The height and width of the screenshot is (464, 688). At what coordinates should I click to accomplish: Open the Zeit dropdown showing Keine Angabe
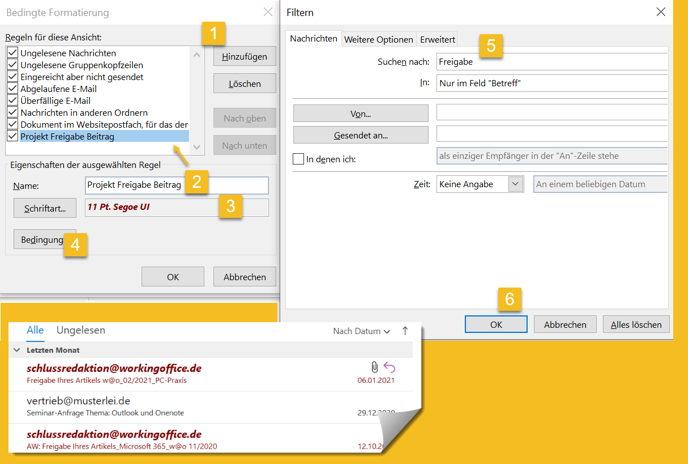click(516, 184)
